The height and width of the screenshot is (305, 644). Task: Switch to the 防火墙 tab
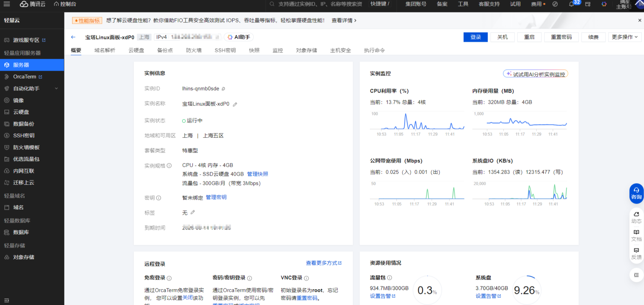click(193, 50)
